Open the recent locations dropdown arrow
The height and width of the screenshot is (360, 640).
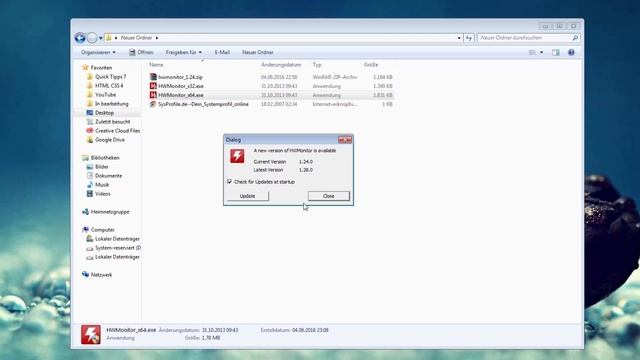point(100,38)
